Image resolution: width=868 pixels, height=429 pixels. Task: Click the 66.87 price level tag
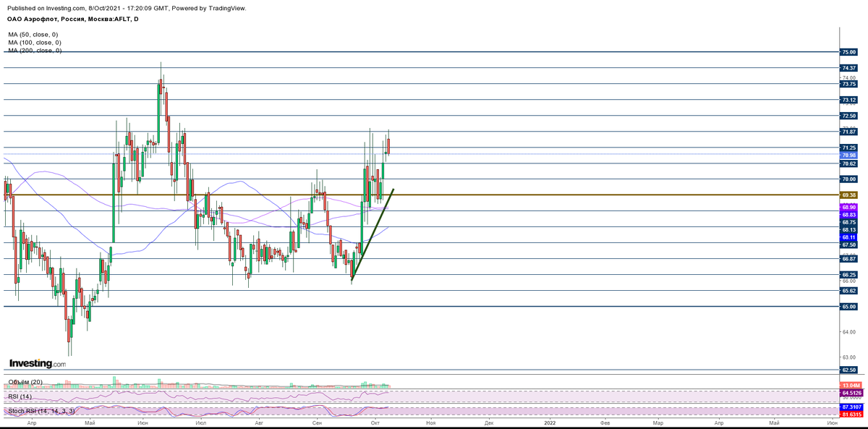pyautogui.click(x=848, y=259)
